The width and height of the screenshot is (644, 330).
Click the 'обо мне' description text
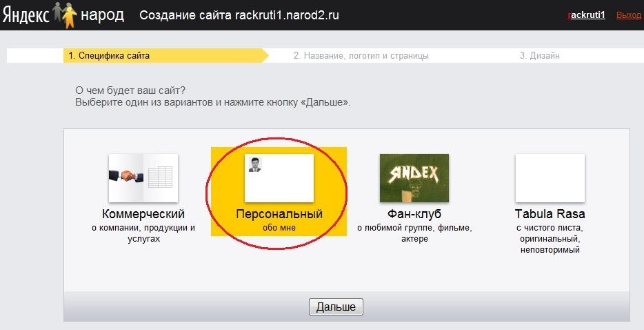coord(279,228)
